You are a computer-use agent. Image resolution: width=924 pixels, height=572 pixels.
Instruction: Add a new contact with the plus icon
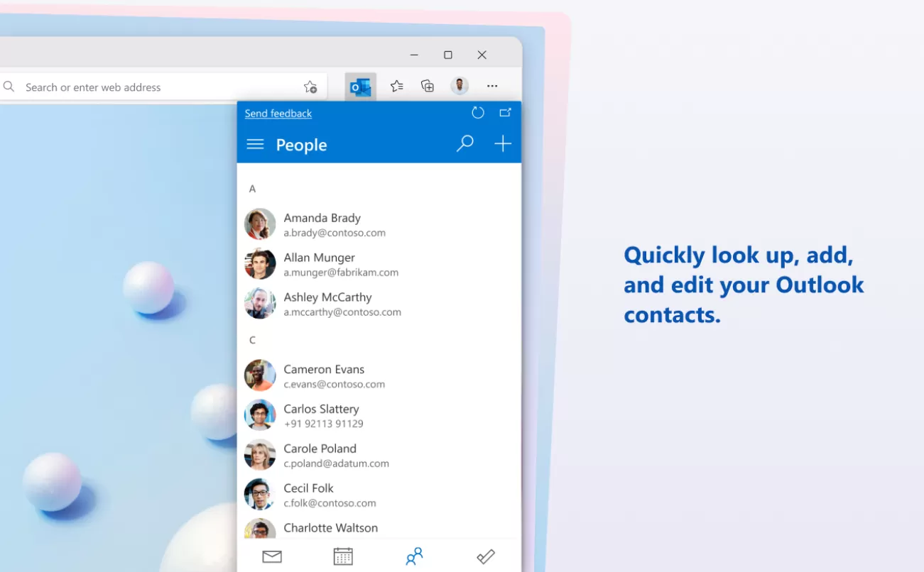click(503, 144)
